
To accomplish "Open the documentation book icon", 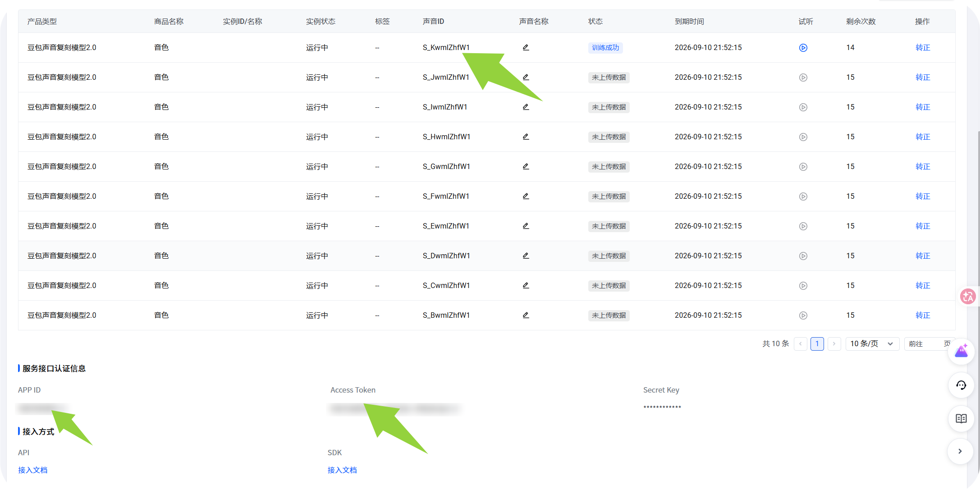I will pyautogui.click(x=961, y=419).
